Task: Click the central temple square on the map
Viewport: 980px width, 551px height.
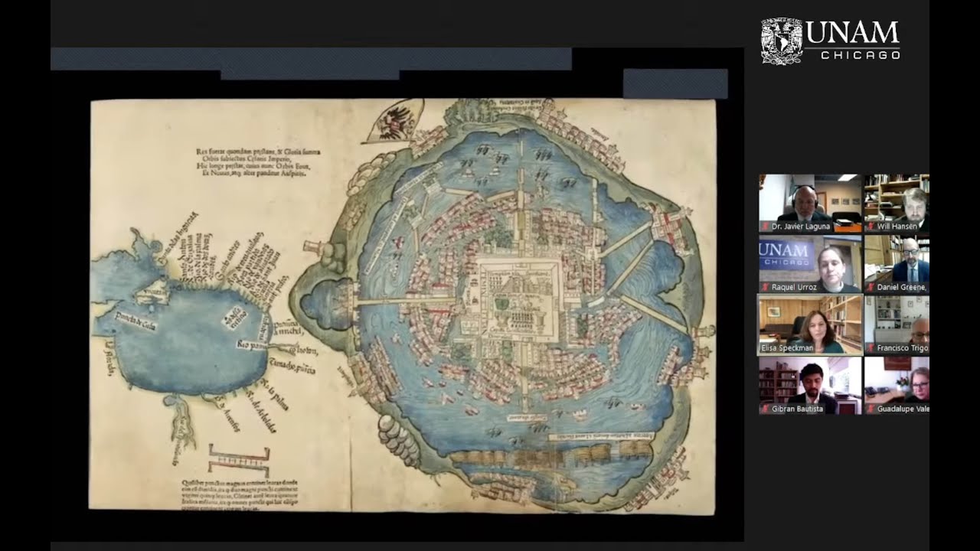Action: (521, 298)
